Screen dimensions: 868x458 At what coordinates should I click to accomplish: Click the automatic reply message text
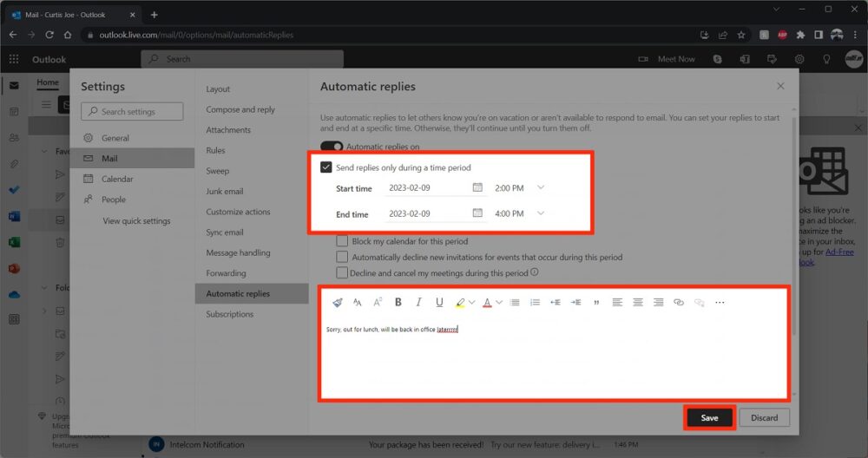coord(392,329)
